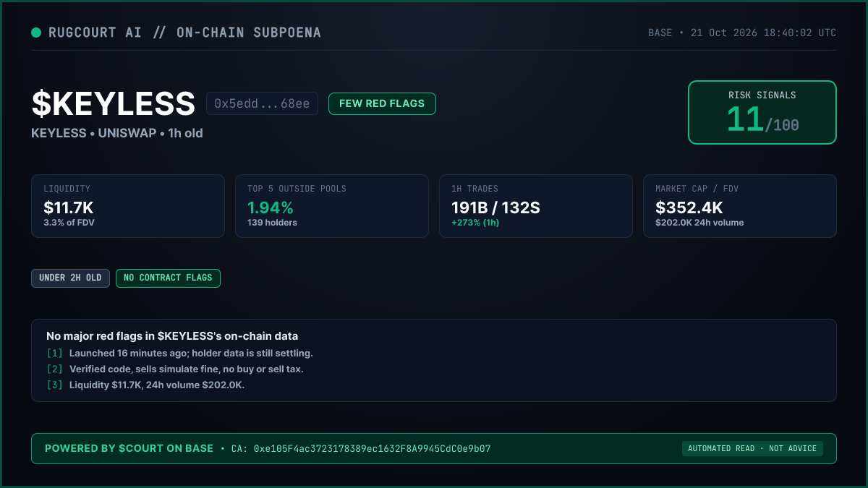Click the KEYLESS • UNISWAP • 1h old subtitle

click(117, 133)
